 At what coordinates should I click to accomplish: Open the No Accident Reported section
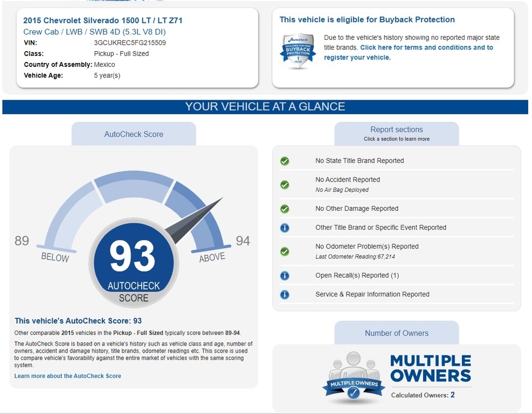coord(348,180)
